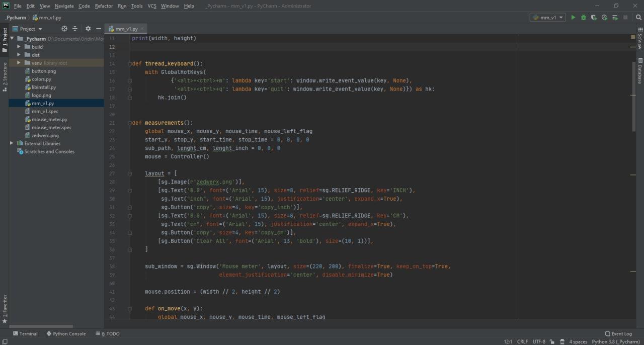Run mm_v1 with coverage

click(x=594, y=18)
